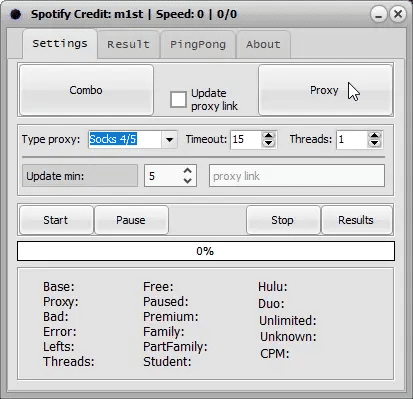Open the PingPong tab
This screenshot has width=413, height=399.
198,44
